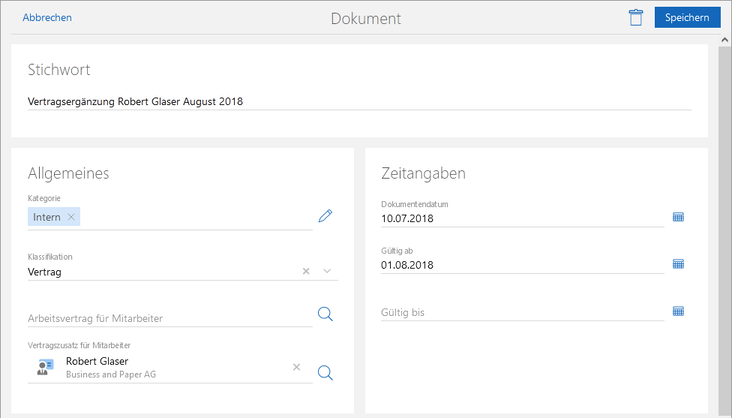Click the Arbeitsvertrag für Mitarbeiter input field
The image size is (732, 418).
[168, 318]
